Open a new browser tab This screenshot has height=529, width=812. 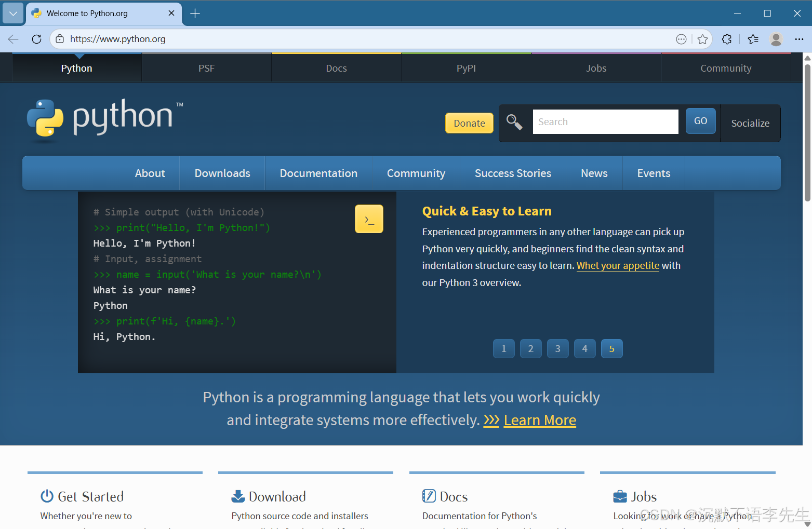point(195,13)
